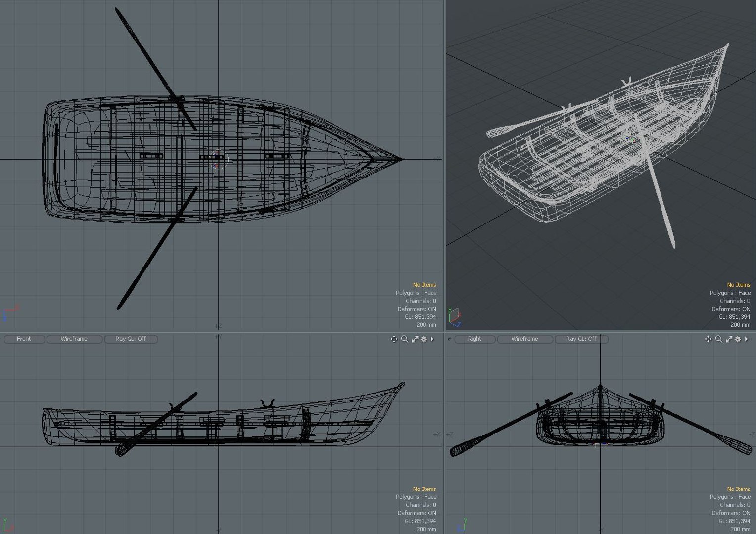
Task: Click the zoom magnifier in the Right viewport
Action: point(719,339)
